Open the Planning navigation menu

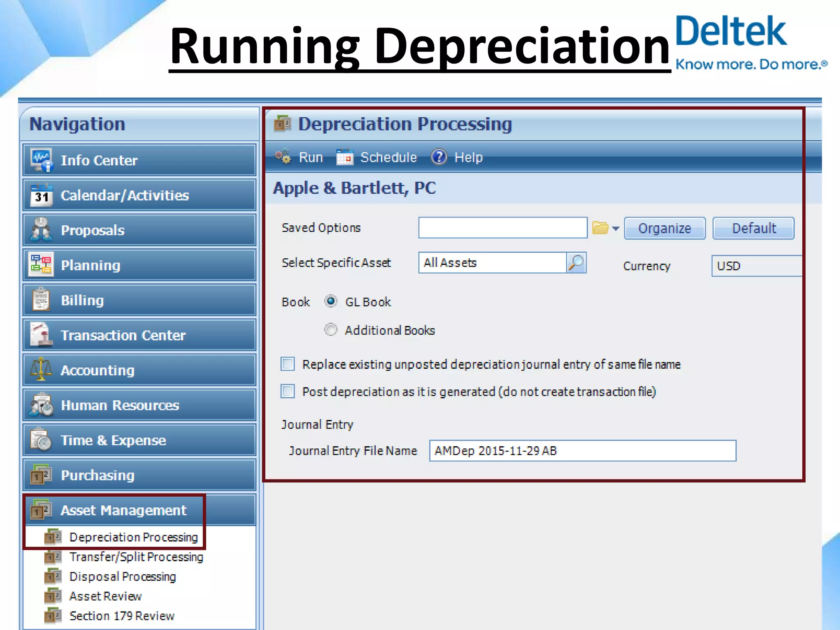pos(139,265)
